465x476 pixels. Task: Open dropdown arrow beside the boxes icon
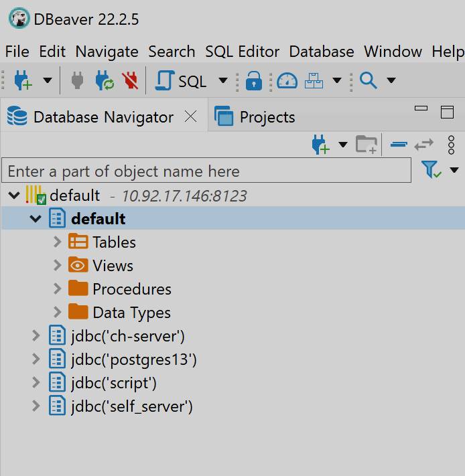click(337, 80)
